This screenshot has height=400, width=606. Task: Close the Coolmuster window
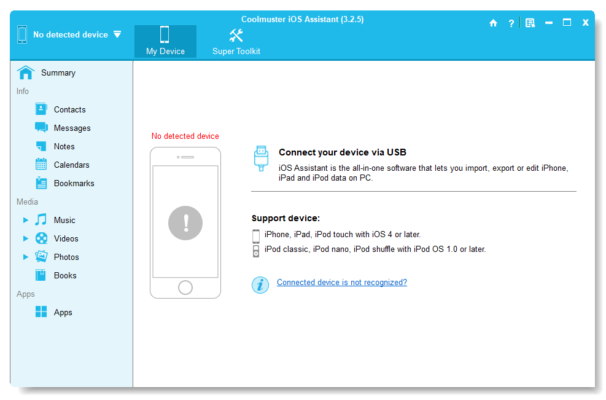(585, 22)
